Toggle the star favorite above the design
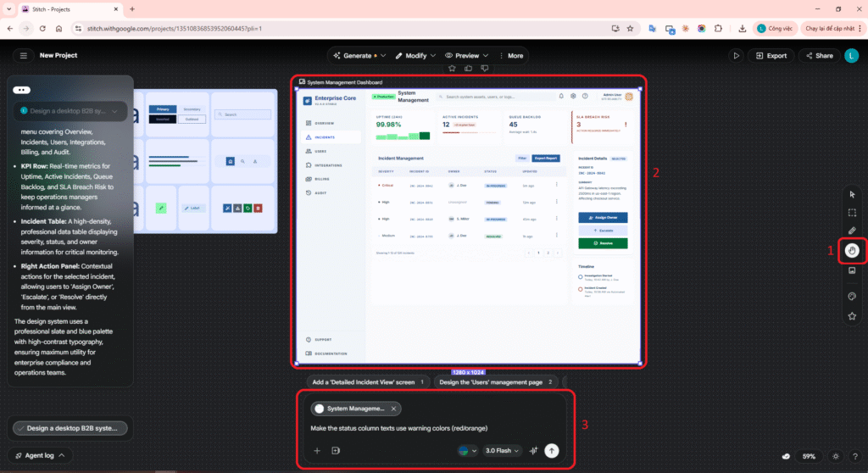Screen dimensions: 868x473 click(451, 68)
